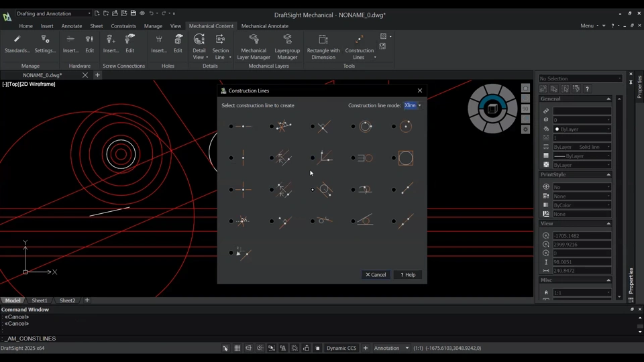Screen dimensions: 644x362
Task: Switch to Sheet2 layout tab
Action: pos(67,300)
